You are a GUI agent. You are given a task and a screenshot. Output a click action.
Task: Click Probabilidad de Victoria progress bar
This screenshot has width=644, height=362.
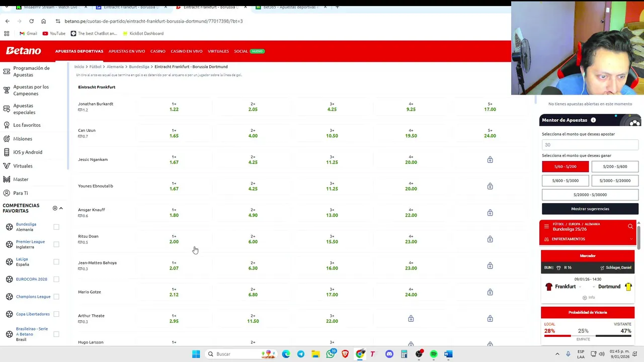(x=588, y=336)
